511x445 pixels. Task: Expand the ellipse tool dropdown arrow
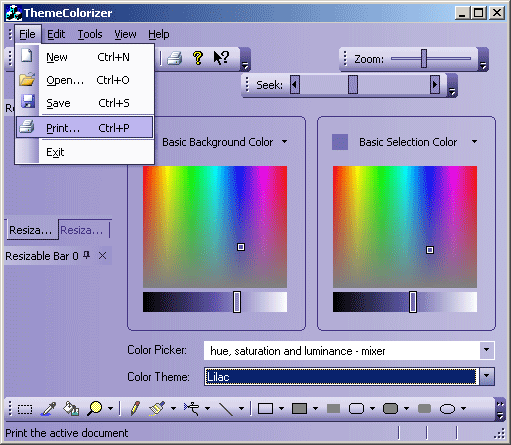(463, 409)
